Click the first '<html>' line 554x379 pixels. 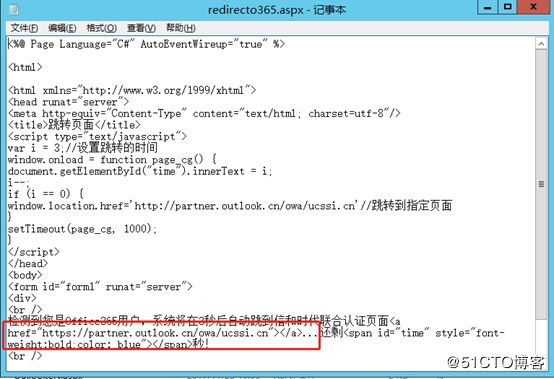tap(25, 67)
